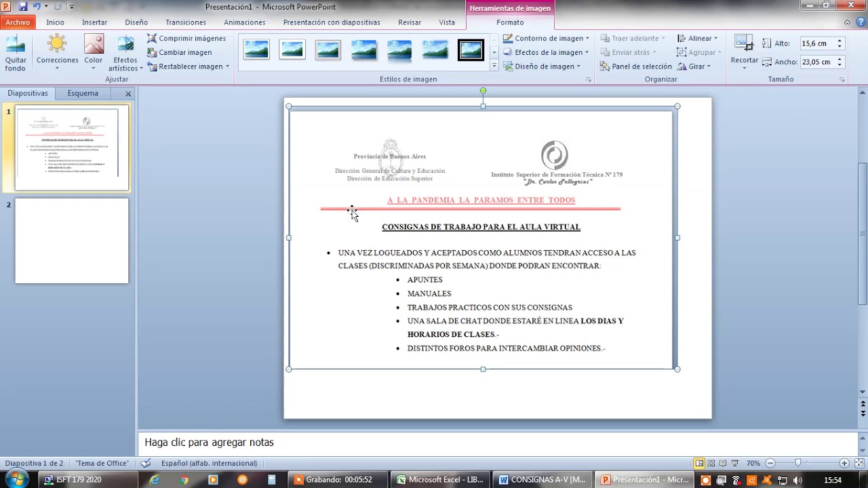Undo the last action in quick access toolbar
This screenshot has width=868, height=488.
37,7
